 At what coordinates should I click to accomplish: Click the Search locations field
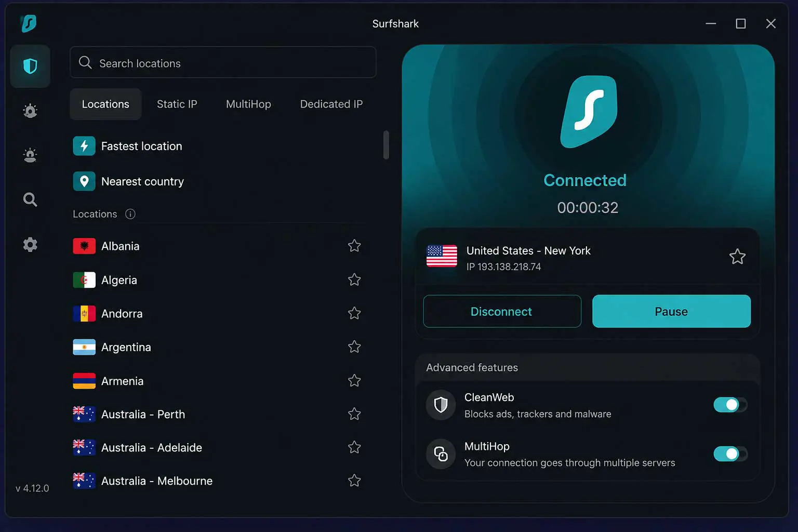[x=223, y=62]
